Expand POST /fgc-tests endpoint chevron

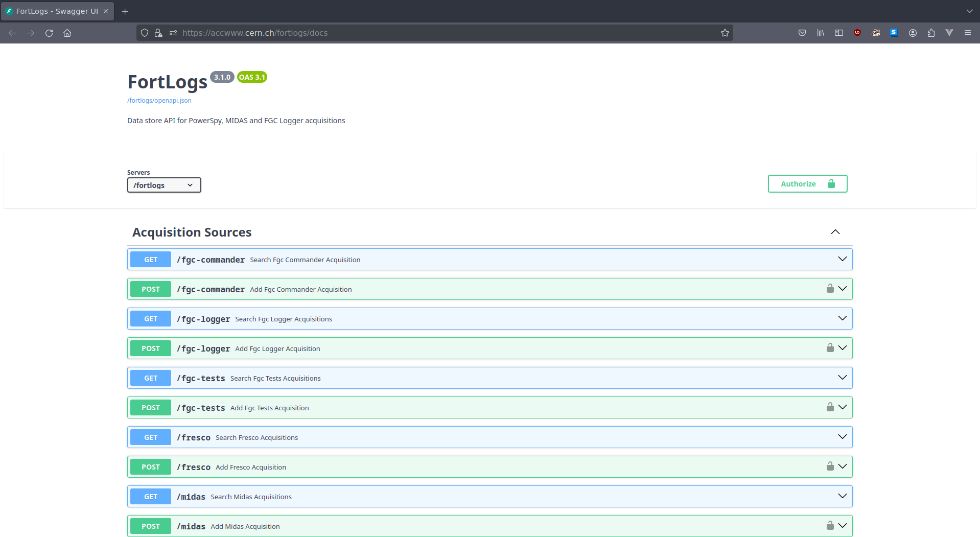pos(843,407)
